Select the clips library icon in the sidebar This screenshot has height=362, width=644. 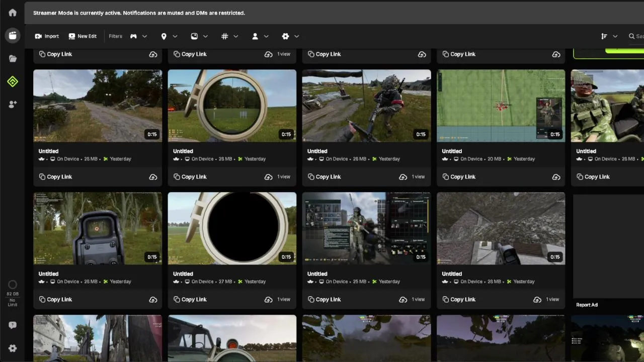pyautogui.click(x=13, y=36)
